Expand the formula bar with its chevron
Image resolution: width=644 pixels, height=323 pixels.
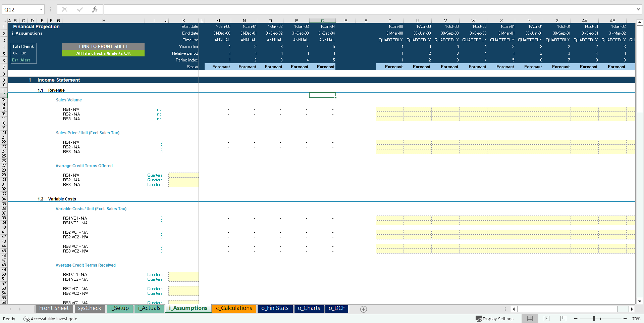point(638,9)
